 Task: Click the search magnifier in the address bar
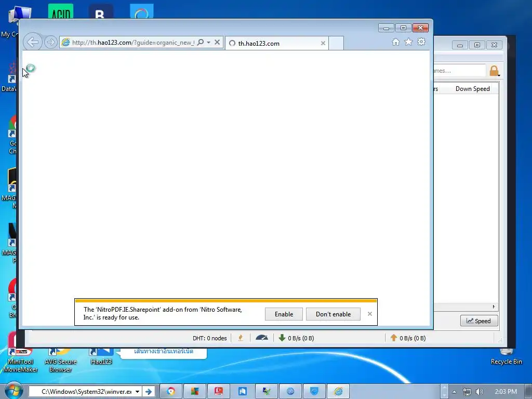pyautogui.click(x=201, y=42)
